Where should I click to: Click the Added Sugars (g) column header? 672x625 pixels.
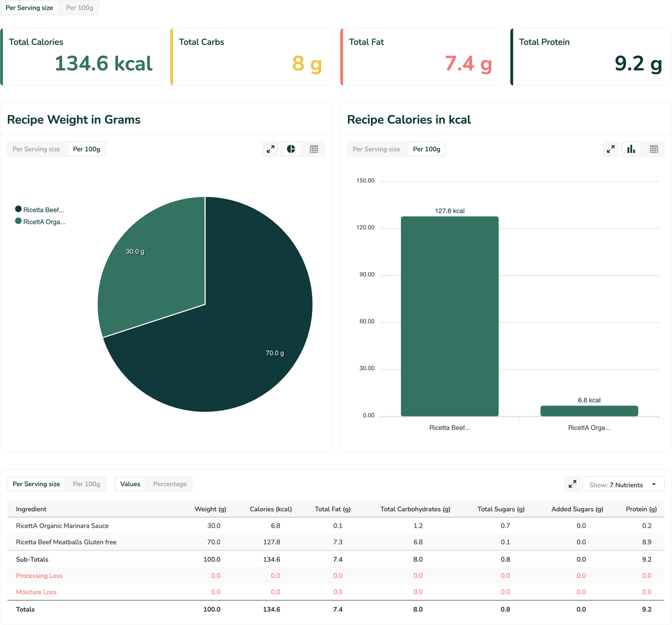[577, 509]
